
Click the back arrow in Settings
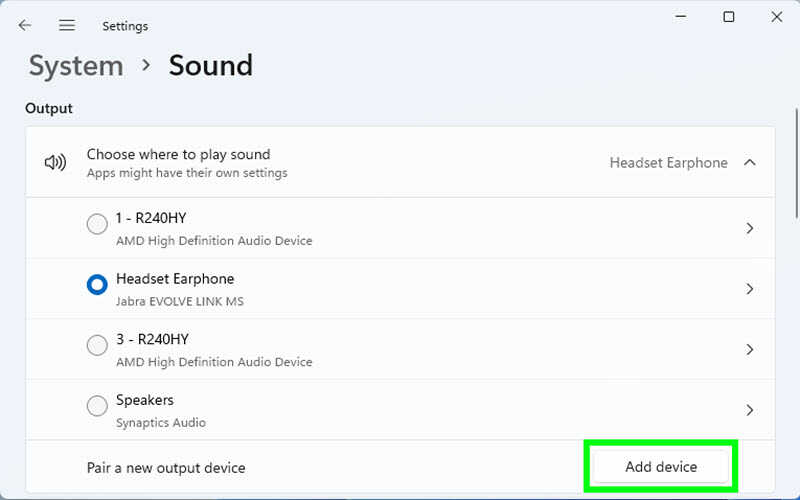[24, 25]
